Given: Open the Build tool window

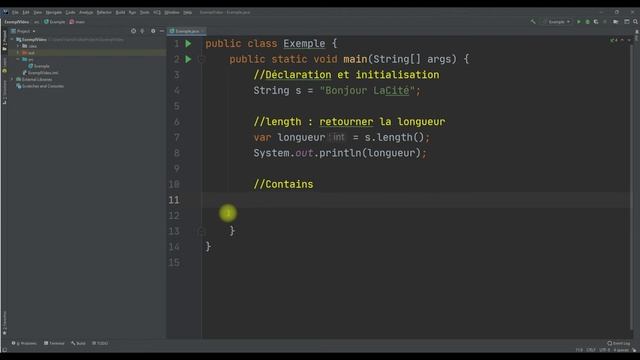Looking at the screenshot, I should (x=78, y=343).
